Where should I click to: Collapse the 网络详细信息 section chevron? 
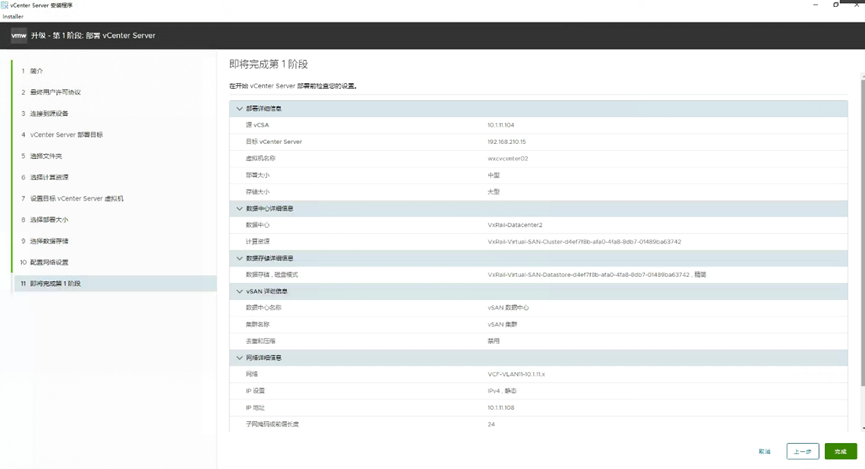tap(239, 358)
